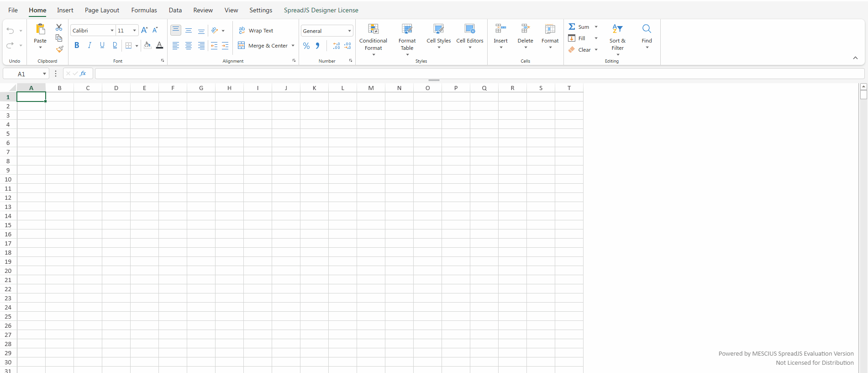Click the Cell Styles button

[438, 29]
